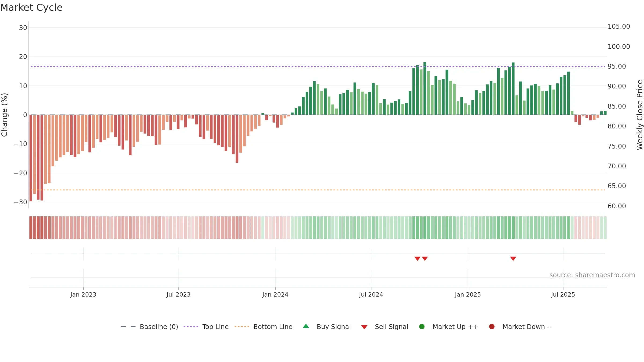Click the −30 change axis value

tap(21, 202)
